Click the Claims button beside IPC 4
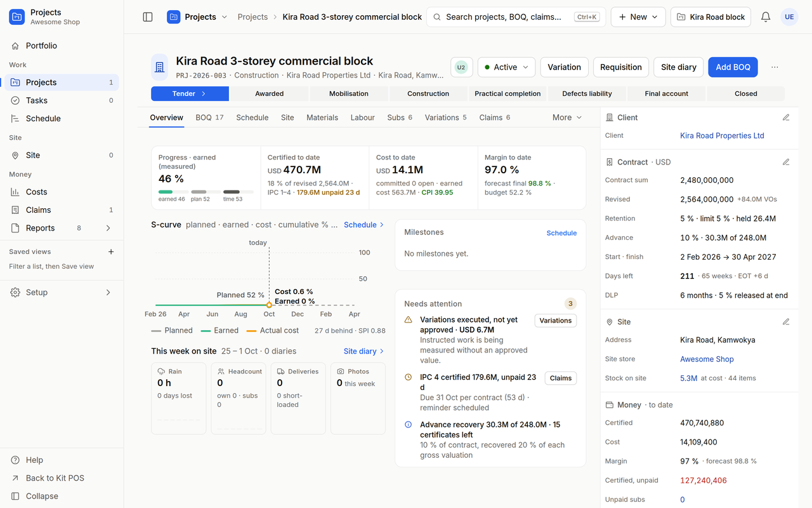 point(561,378)
